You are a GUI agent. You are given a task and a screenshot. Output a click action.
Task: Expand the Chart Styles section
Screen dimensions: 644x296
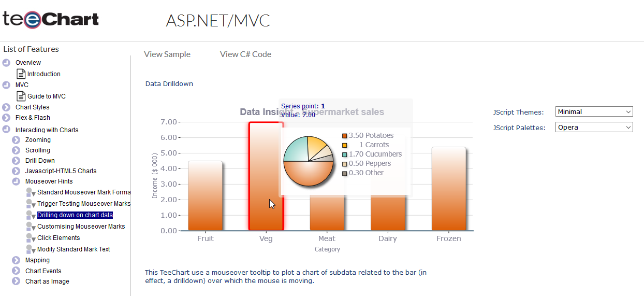coord(6,107)
